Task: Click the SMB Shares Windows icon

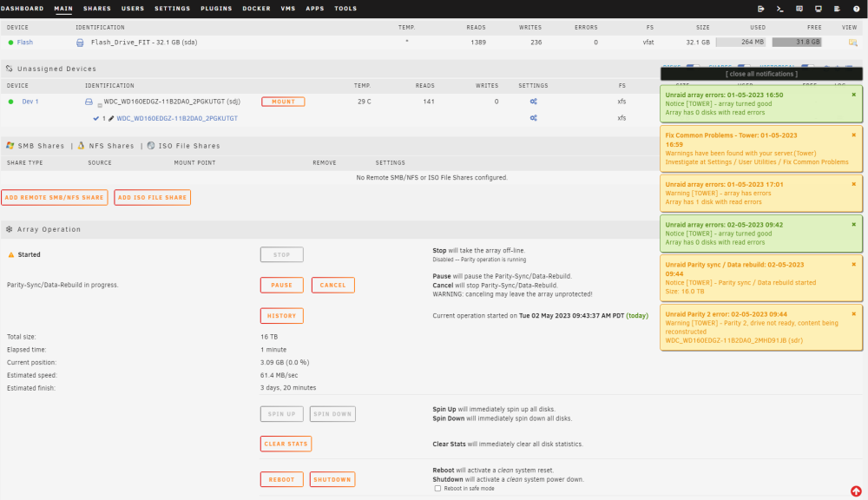Action: point(10,146)
